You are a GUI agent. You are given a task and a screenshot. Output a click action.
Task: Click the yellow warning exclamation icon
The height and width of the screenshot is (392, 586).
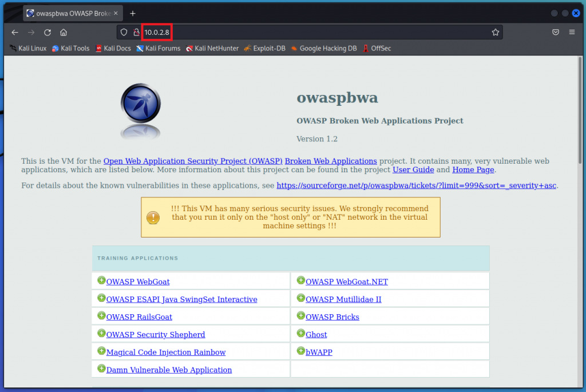tap(153, 217)
